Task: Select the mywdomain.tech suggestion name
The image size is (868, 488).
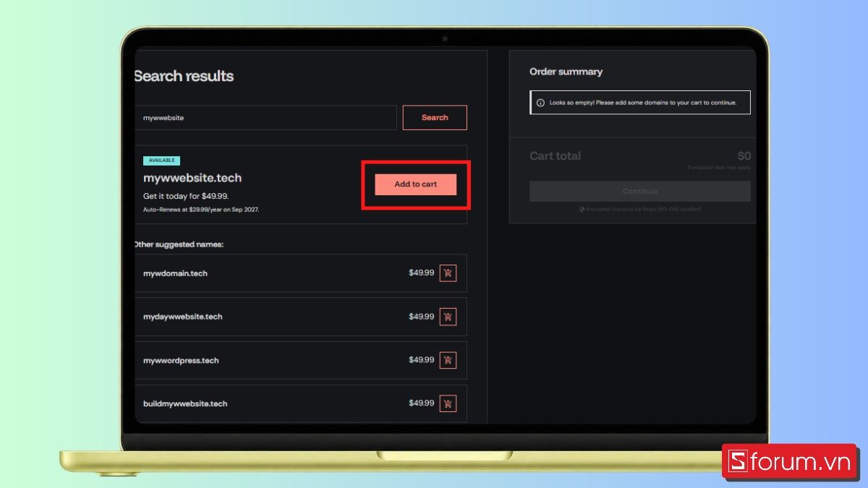Action: click(x=175, y=273)
